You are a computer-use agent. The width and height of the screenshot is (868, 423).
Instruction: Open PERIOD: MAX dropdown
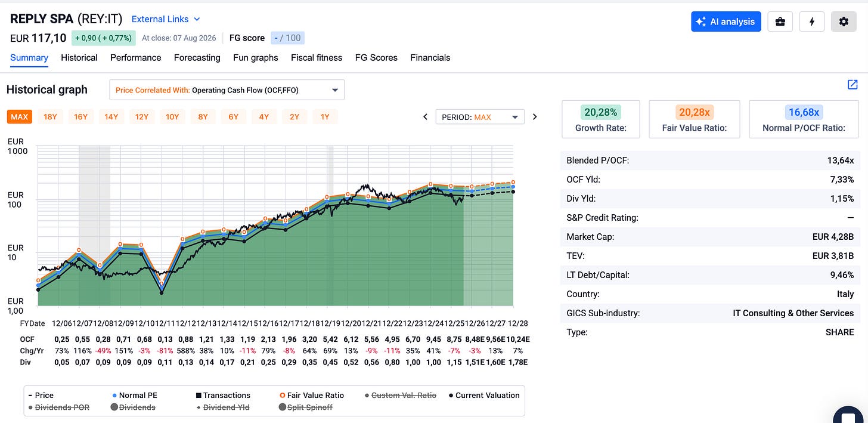pos(480,117)
